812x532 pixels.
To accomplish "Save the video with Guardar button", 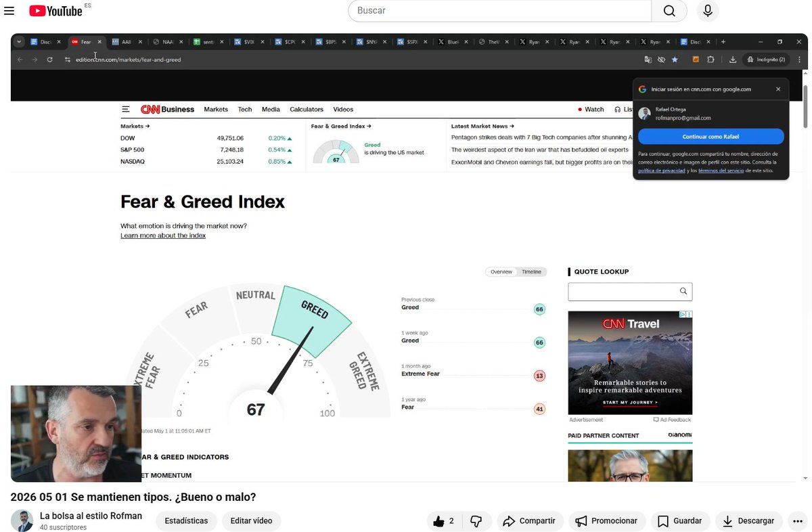I will point(680,521).
